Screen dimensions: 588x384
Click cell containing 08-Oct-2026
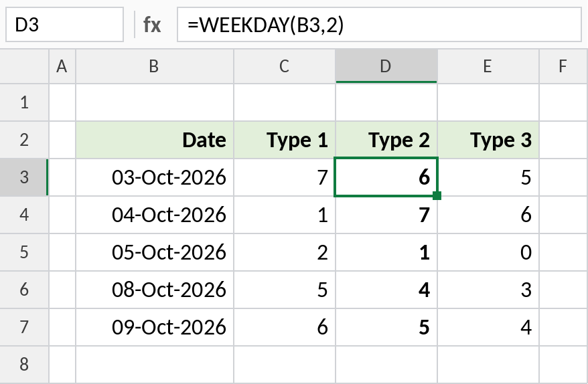tap(155, 290)
